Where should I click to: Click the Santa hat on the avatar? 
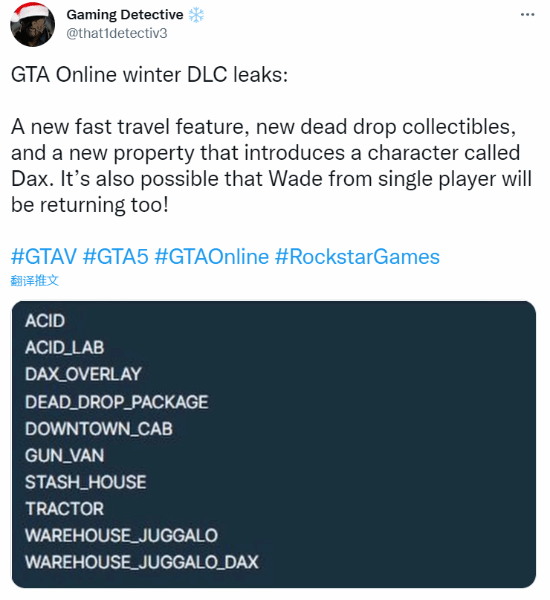32,11
